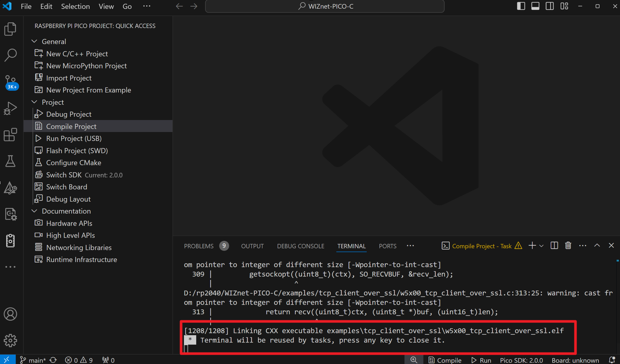Open the File menu

26,6
